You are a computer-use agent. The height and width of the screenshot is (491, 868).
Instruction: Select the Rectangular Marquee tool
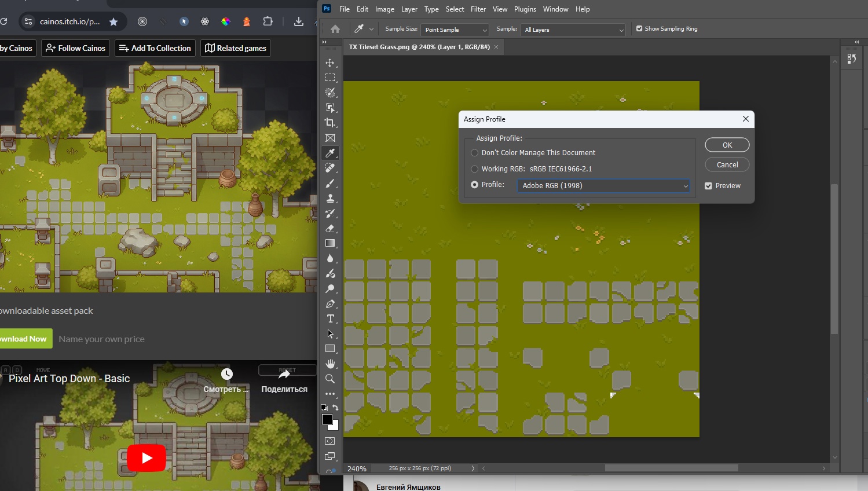(x=330, y=78)
